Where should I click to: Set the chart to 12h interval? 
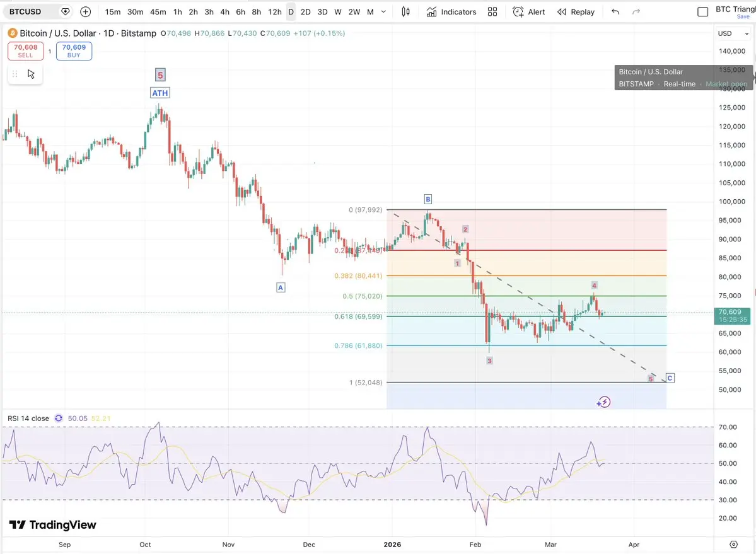[275, 11]
